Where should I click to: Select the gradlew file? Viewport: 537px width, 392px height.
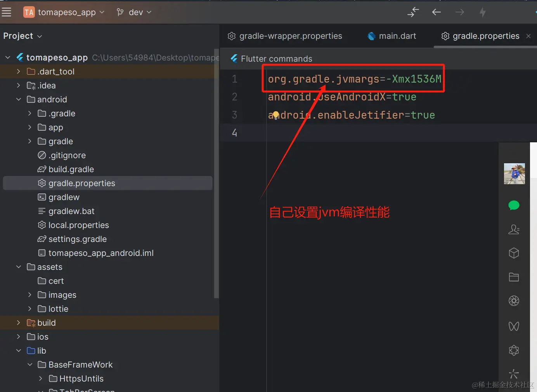pyautogui.click(x=59, y=197)
